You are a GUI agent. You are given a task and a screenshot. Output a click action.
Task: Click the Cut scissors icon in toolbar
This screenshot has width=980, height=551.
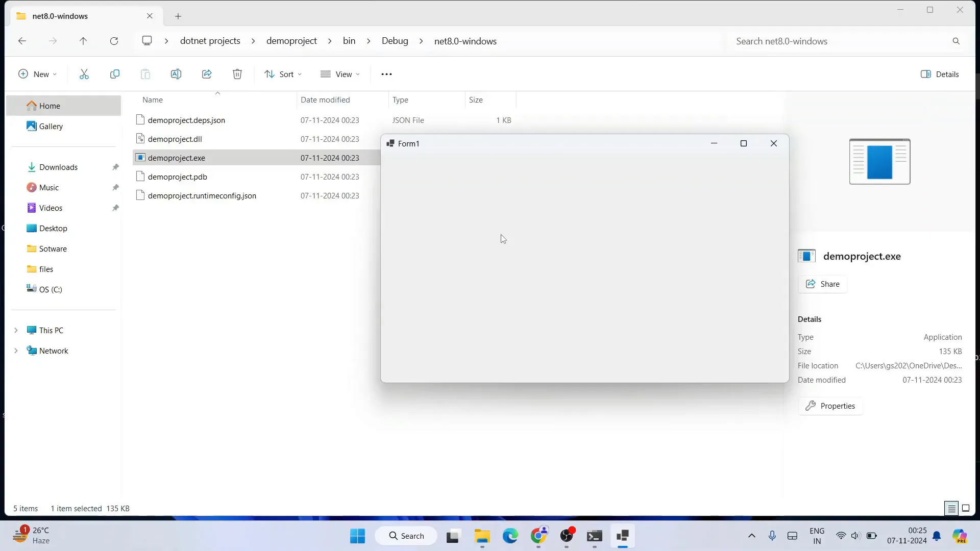84,74
